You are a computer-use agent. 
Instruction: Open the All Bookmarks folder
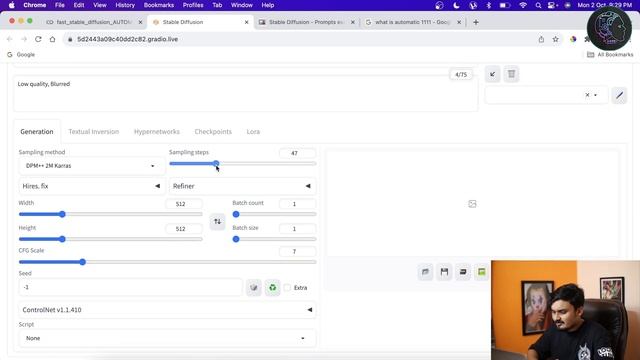[610, 54]
